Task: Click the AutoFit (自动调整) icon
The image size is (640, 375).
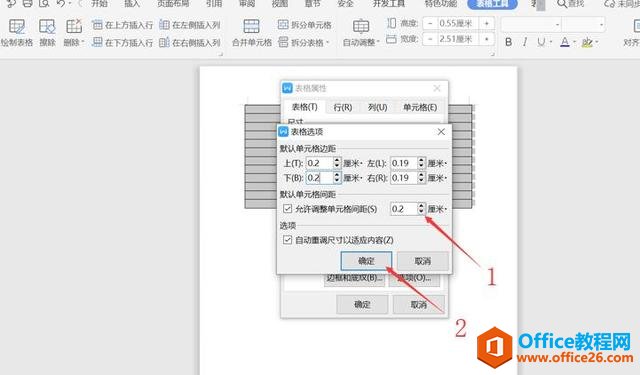Action: click(361, 27)
